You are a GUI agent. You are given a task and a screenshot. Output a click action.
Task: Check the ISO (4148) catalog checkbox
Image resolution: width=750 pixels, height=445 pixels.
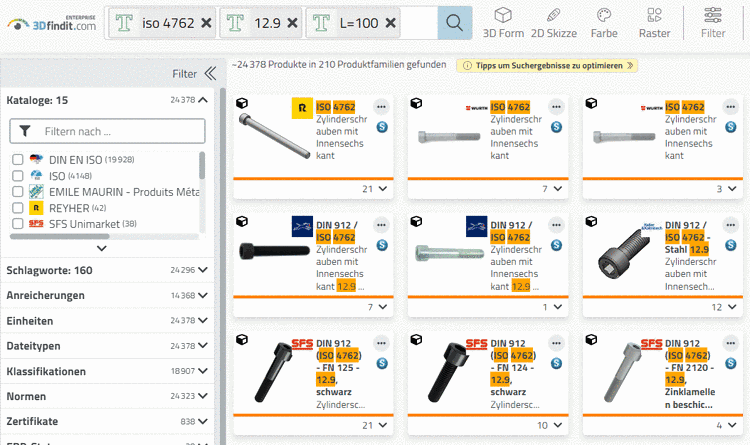pos(18,176)
